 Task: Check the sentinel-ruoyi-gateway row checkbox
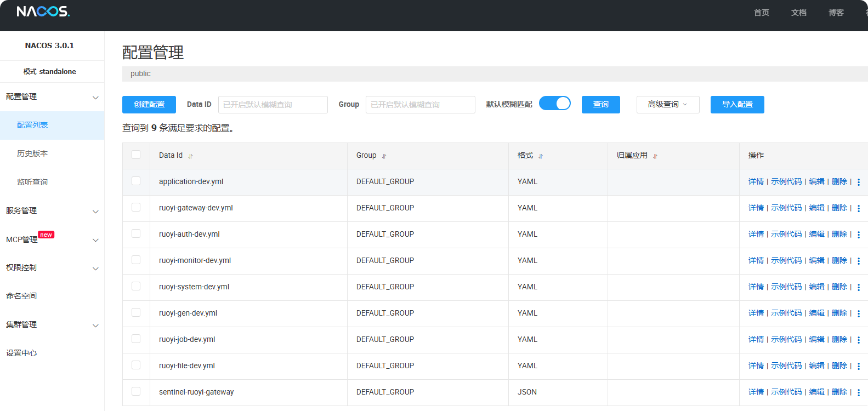point(136,391)
